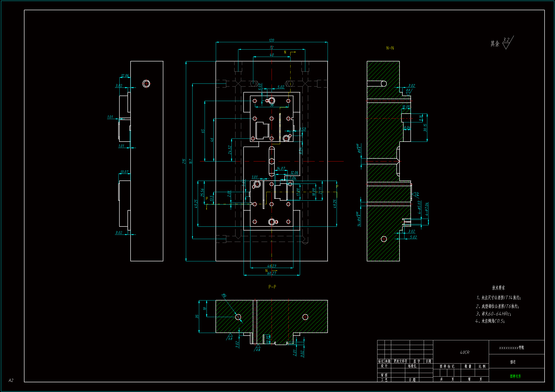
Task: Click the 35 height dimension in P-P
Action: [x=197, y=316]
